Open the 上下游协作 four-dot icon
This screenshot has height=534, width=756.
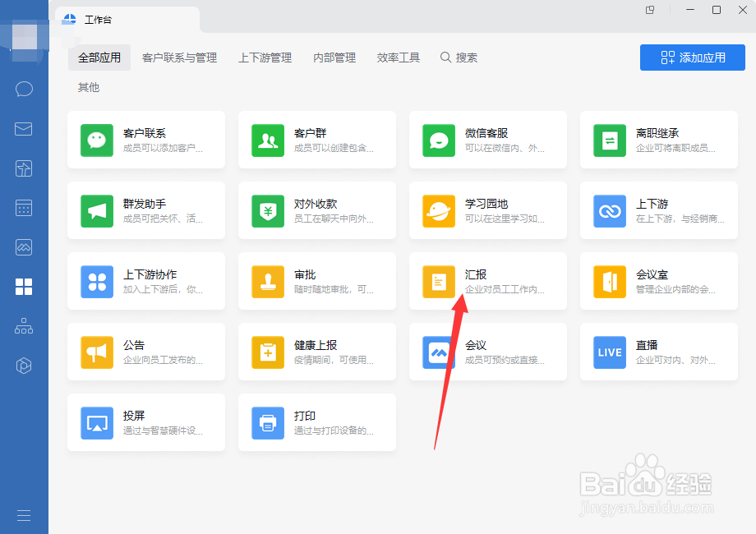97,282
